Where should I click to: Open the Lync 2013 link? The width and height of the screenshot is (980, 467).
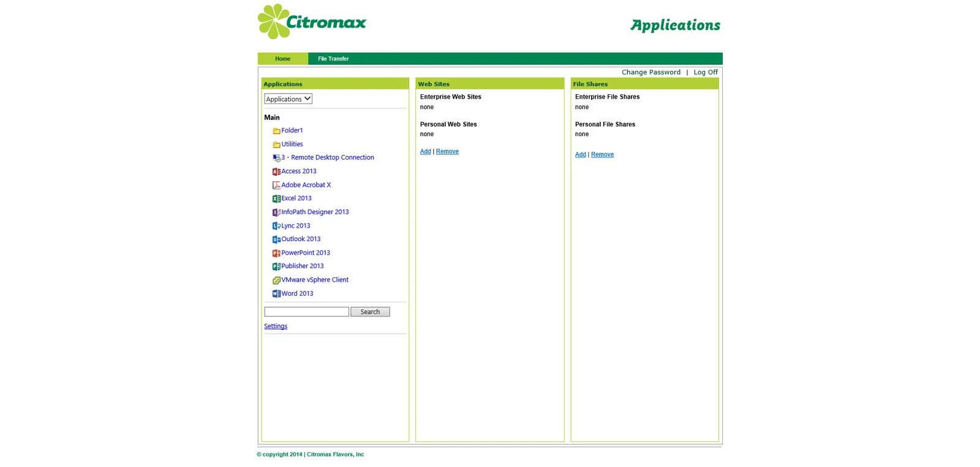296,226
